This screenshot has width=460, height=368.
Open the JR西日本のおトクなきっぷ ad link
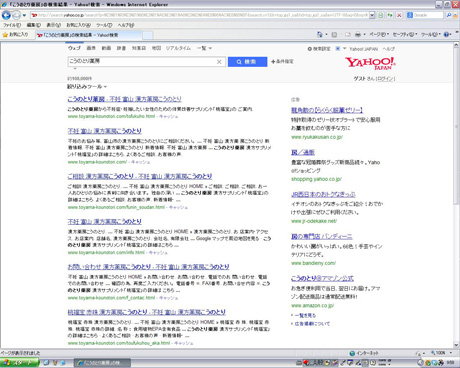click(x=323, y=194)
